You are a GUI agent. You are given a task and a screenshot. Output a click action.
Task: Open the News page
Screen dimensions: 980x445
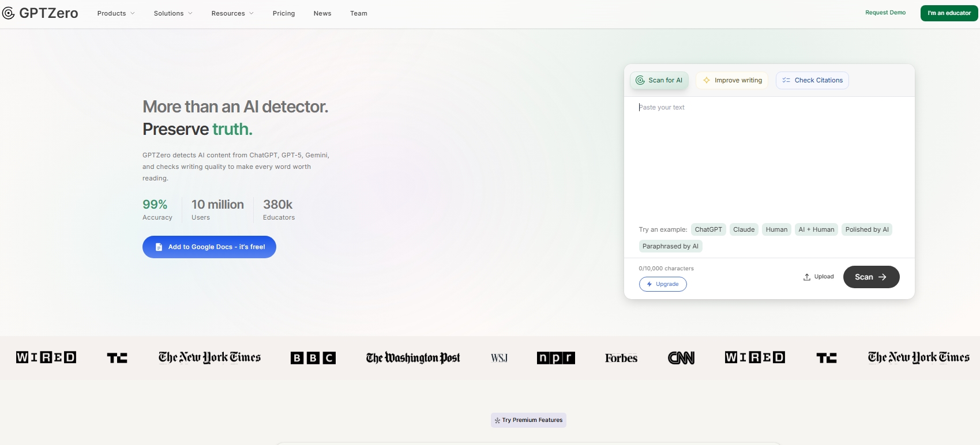[322, 13]
